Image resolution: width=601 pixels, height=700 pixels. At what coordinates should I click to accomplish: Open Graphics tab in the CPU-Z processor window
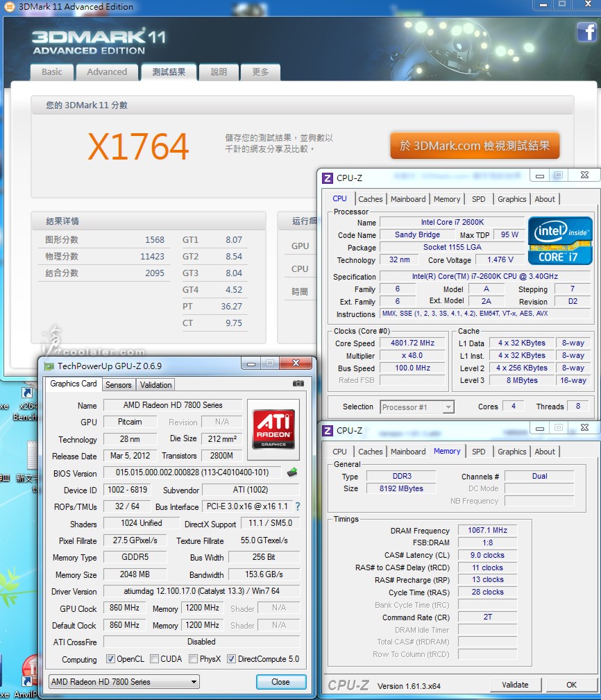tap(511, 199)
